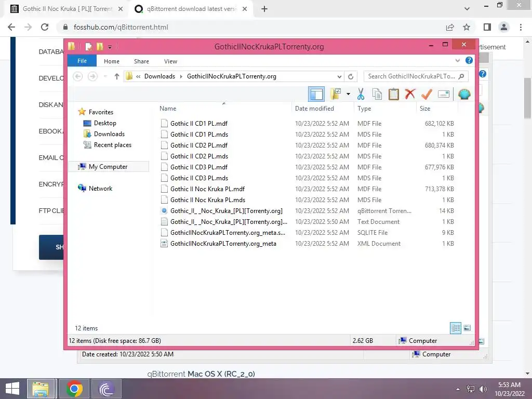
Task: Open Downloads in the navigation pane
Action: (x=109, y=134)
